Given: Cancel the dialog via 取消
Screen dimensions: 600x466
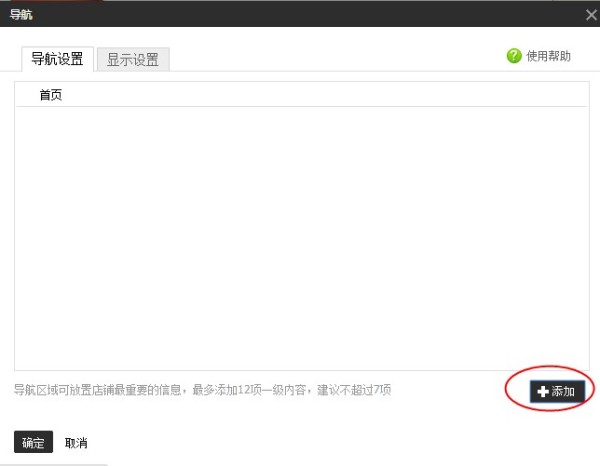Looking at the screenshot, I should tap(76, 443).
